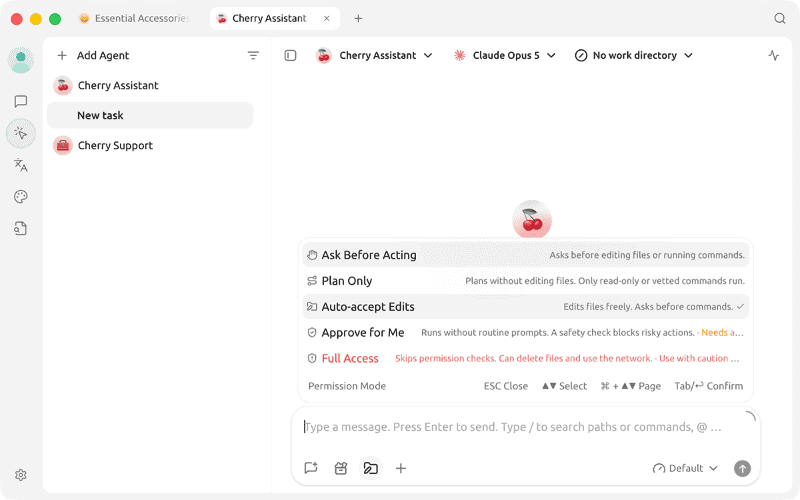
Task: Open the No work directory dropdown
Action: tap(634, 55)
